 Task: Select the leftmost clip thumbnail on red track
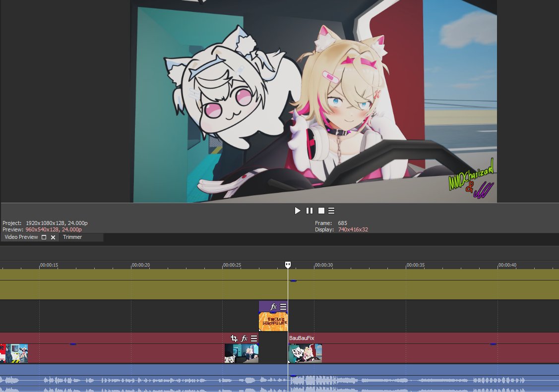pos(14,353)
